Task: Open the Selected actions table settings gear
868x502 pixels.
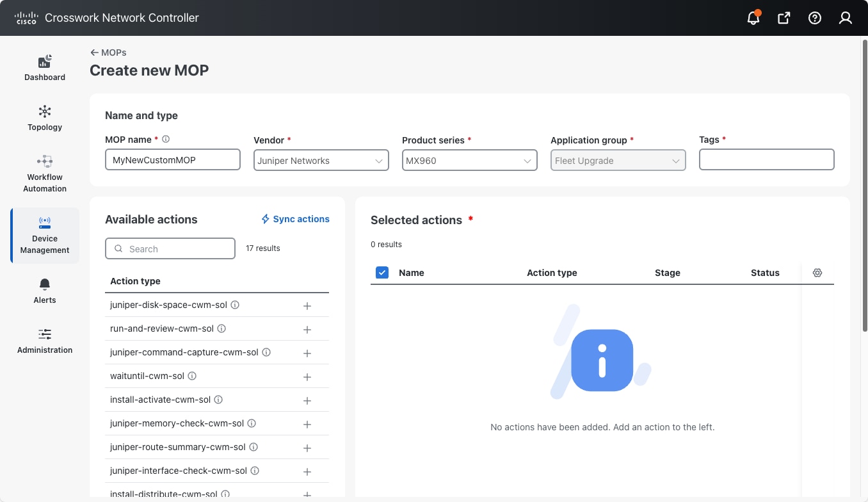Action: tap(817, 273)
